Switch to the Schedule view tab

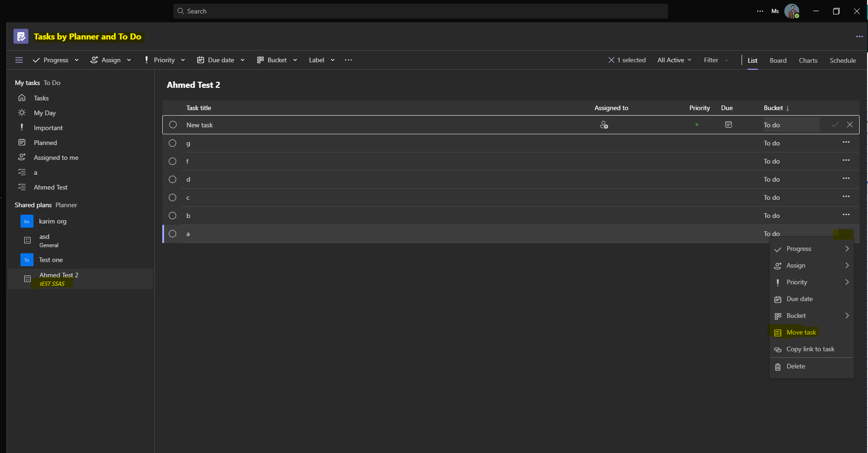(842, 60)
